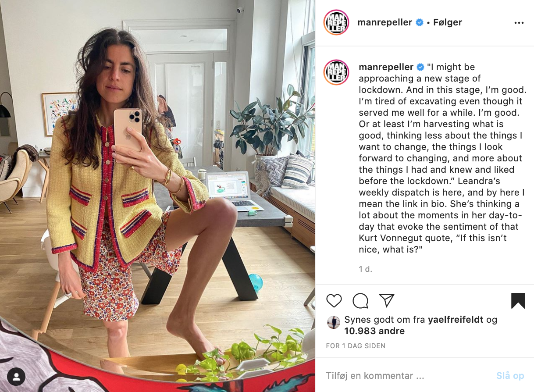The image size is (534, 392).
Task: Click the mirror selfie photo
Action: point(157,196)
